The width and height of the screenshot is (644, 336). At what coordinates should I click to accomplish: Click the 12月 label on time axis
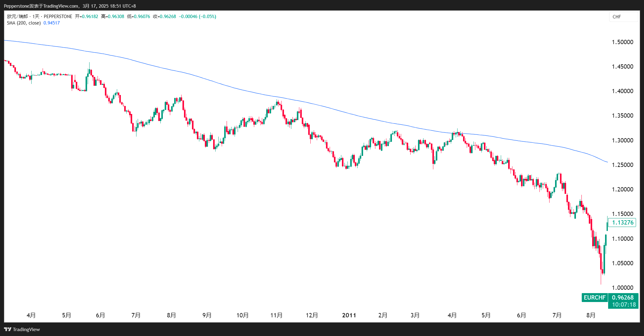[312, 315]
